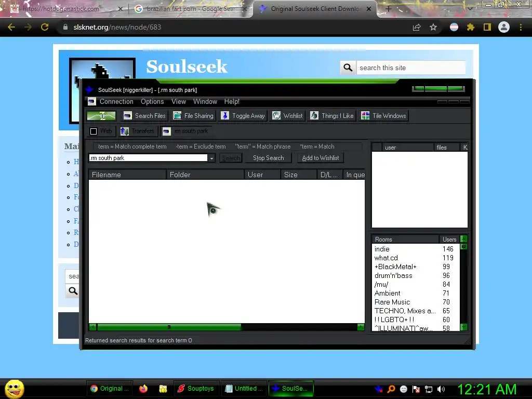Viewport: 532px width, 399px height.
Task: Open a new browser tab
Action: tap(388, 9)
